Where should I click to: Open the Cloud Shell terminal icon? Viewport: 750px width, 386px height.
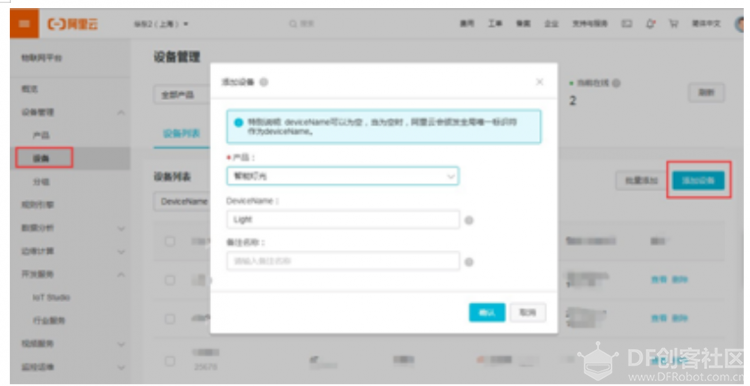tap(627, 23)
